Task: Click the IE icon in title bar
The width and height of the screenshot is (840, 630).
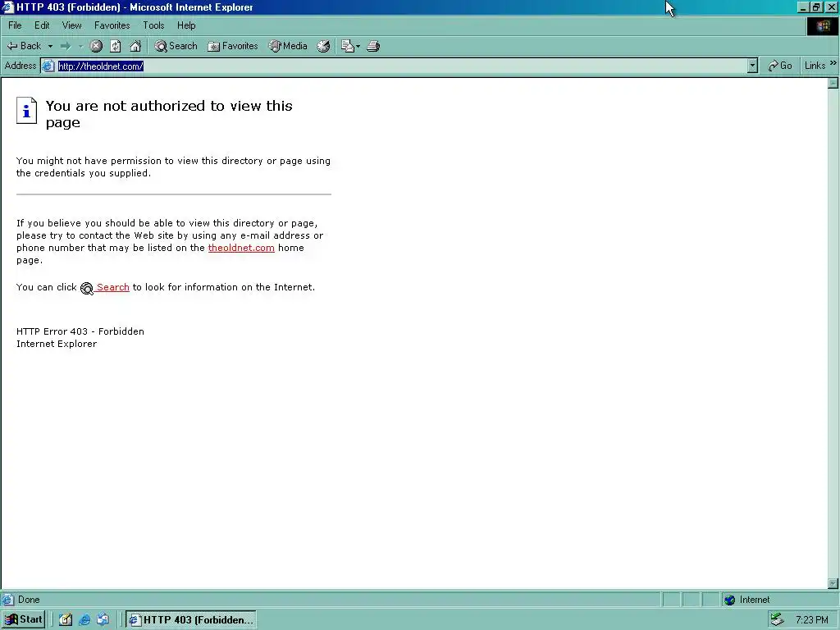Action: [7, 7]
